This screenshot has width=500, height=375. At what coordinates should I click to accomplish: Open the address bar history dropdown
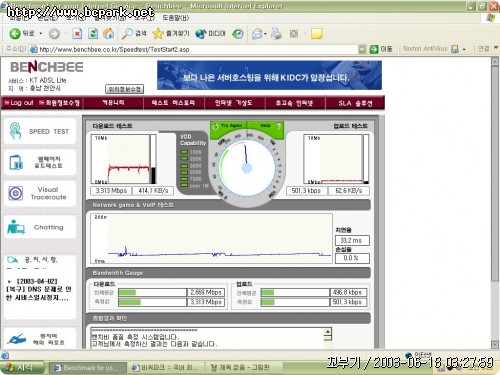[x=362, y=49]
